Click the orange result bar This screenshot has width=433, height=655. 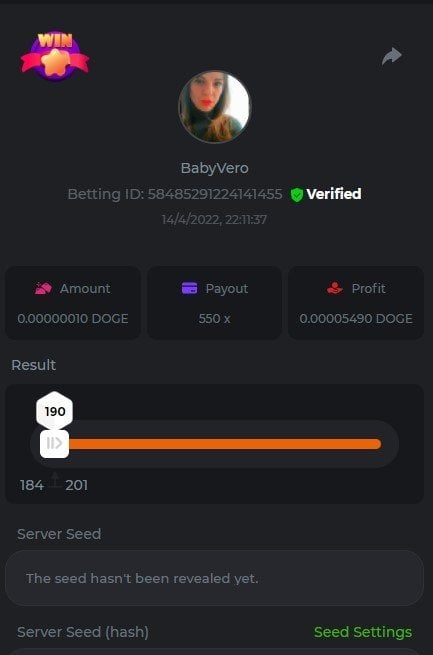(225, 444)
